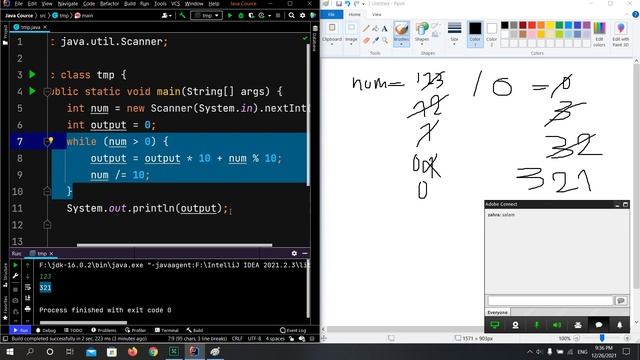Run with coverage icon in IntelliJ toolbar
Viewport: 640px width, 360px height.
point(251,16)
